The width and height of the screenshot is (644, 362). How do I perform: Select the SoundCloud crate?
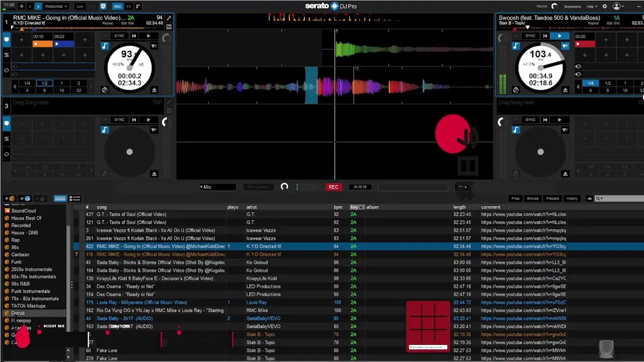point(24,211)
